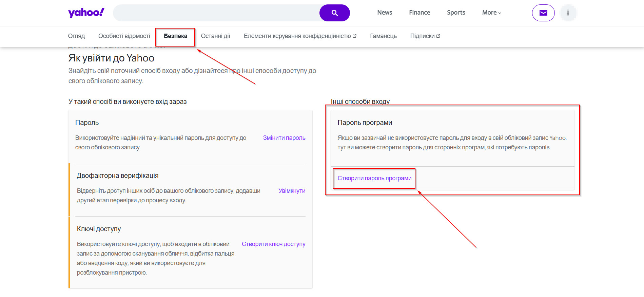Click the Інші способи входу label

(x=360, y=101)
